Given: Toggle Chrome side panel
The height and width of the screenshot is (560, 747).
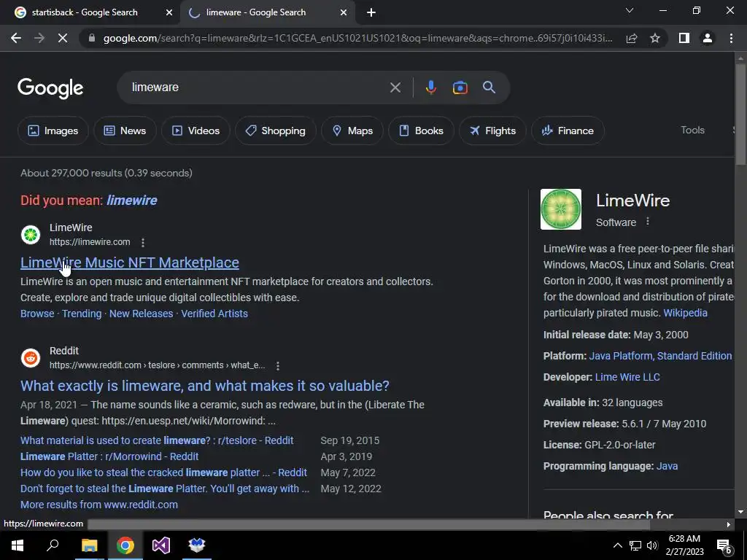Looking at the screenshot, I should point(684,38).
